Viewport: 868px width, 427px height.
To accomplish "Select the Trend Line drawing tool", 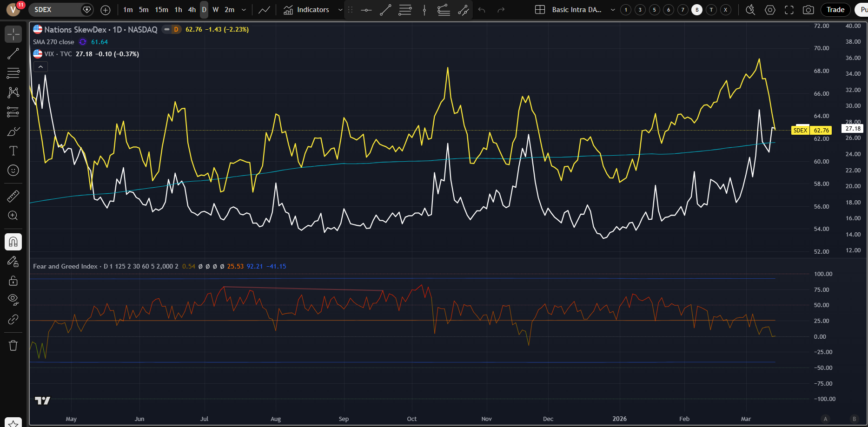I will pyautogui.click(x=13, y=54).
